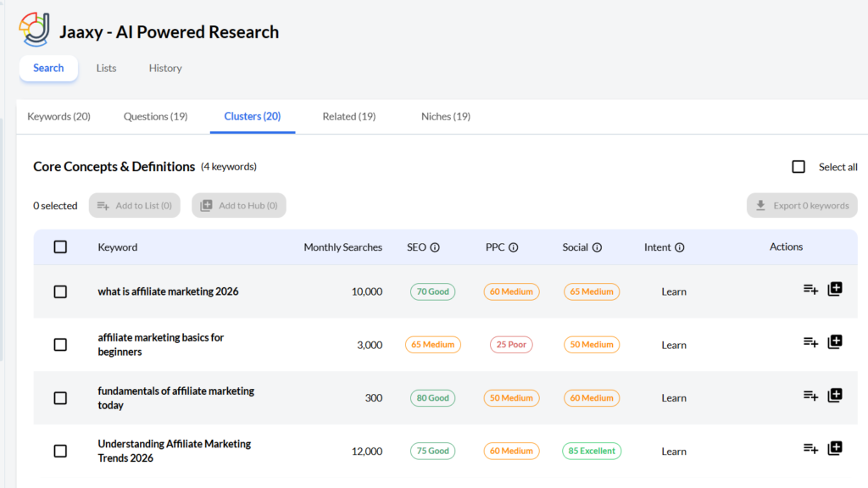Go to the History section

point(165,69)
